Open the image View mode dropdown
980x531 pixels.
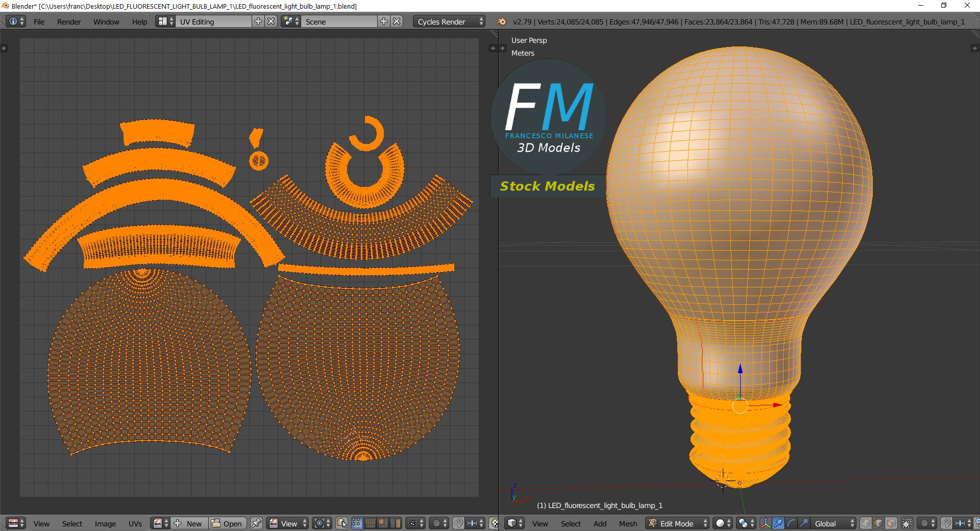click(288, 523)
